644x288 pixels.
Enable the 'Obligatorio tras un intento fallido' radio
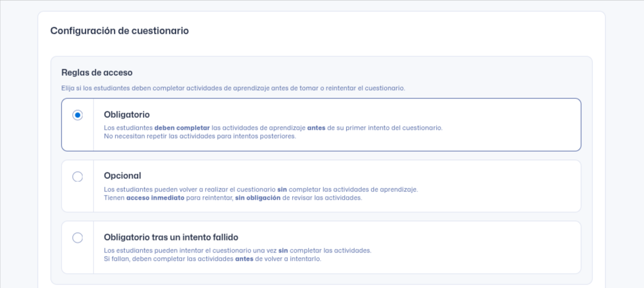click(x=78, y=238)
